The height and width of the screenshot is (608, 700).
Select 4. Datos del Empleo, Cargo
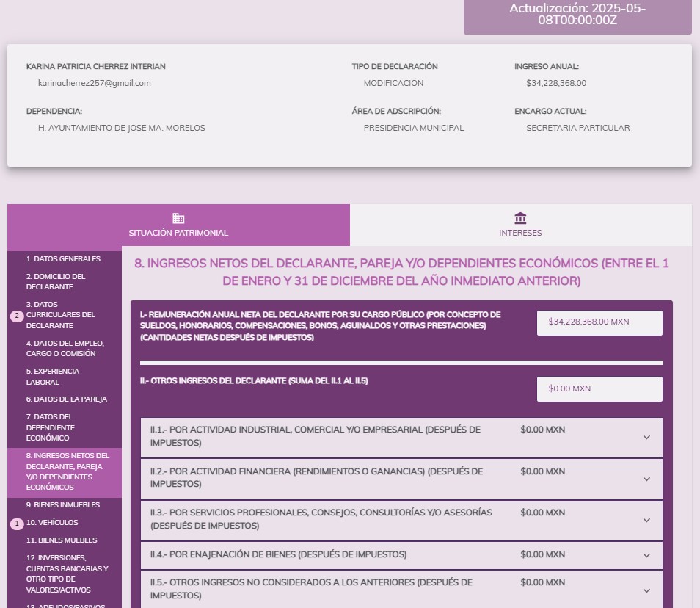(x=65, y=349)
